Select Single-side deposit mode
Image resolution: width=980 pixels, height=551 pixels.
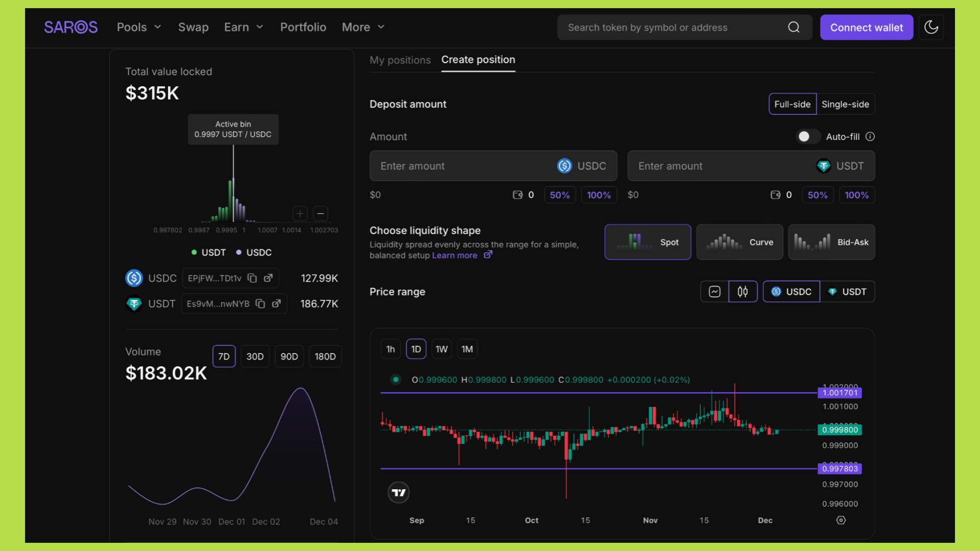coord(845,104)
